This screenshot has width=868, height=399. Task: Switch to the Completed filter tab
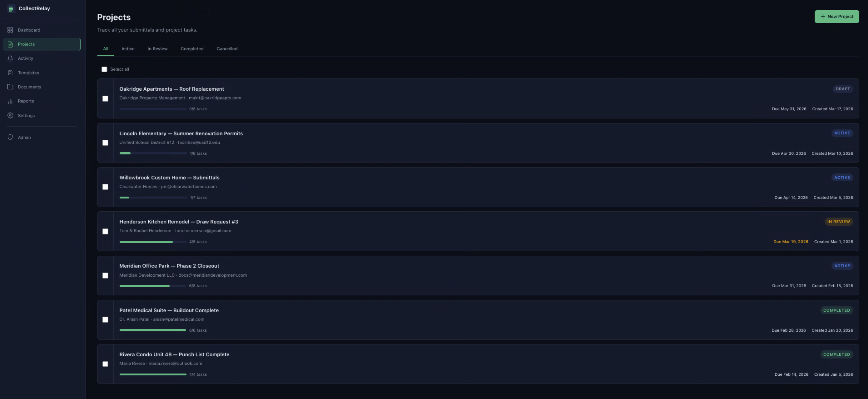192,49
